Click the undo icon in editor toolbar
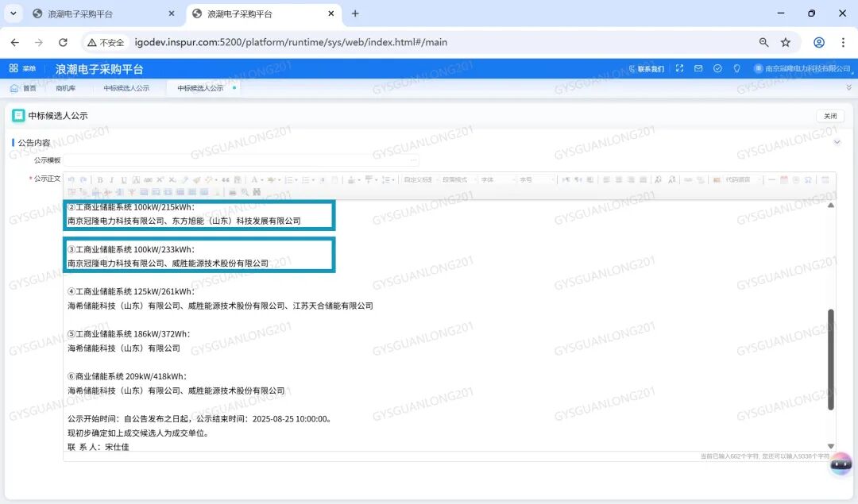The width and height of the screenshot is (858, 504). [71, 180]
